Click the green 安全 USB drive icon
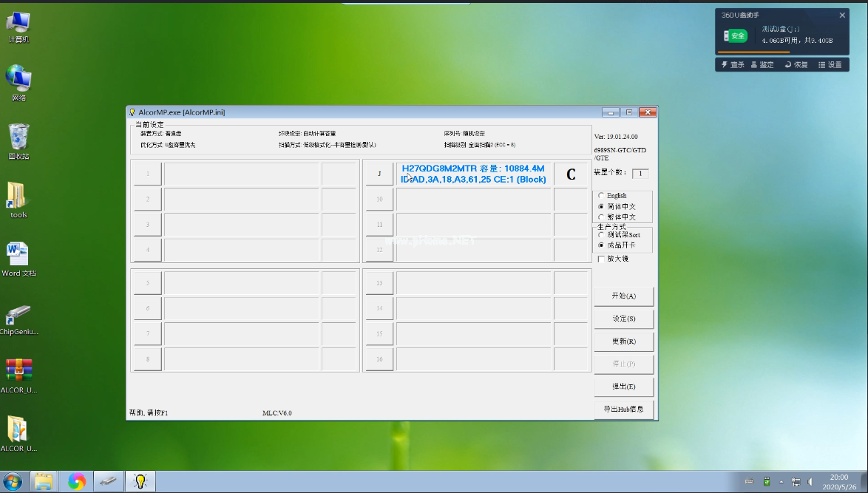This screenshot has width=868, height=493. click(x=735, y=35)
